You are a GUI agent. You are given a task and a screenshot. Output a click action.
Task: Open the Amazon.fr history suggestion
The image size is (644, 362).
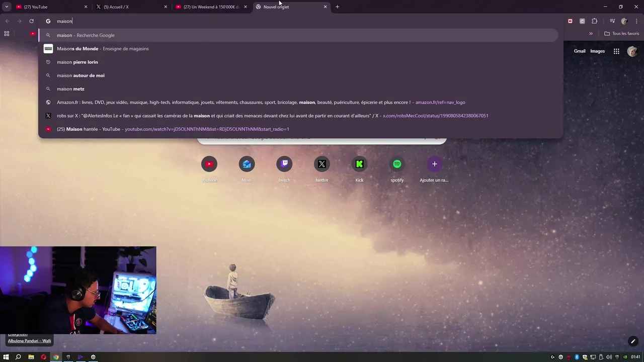298,102
